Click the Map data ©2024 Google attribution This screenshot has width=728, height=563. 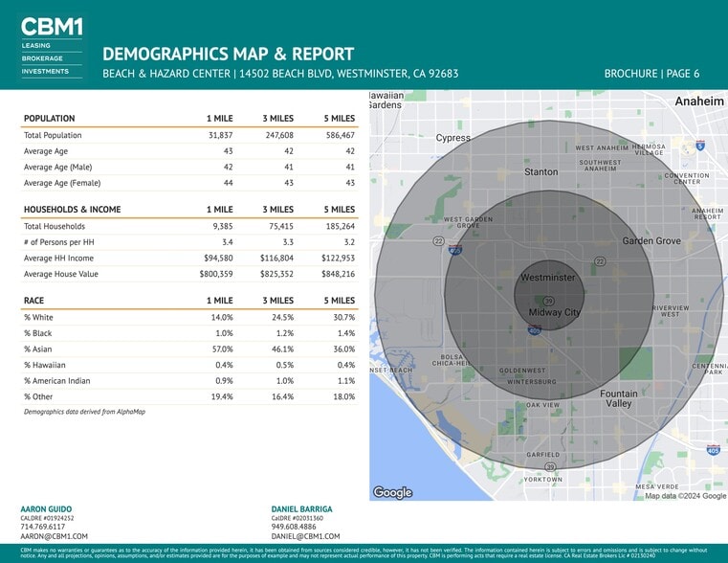tap(685, 495)
